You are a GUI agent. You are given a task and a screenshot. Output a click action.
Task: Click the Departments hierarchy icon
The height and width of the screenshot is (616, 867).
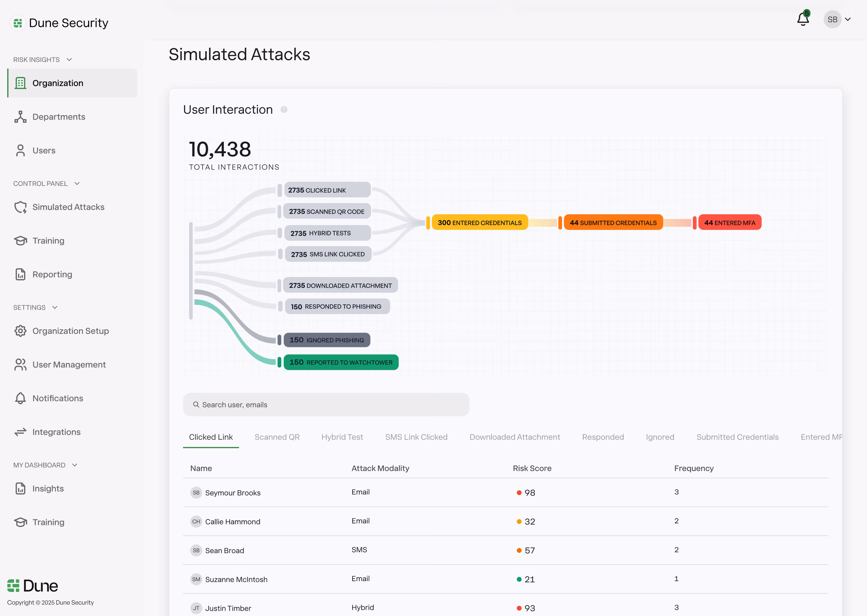(x=21, y=117)
